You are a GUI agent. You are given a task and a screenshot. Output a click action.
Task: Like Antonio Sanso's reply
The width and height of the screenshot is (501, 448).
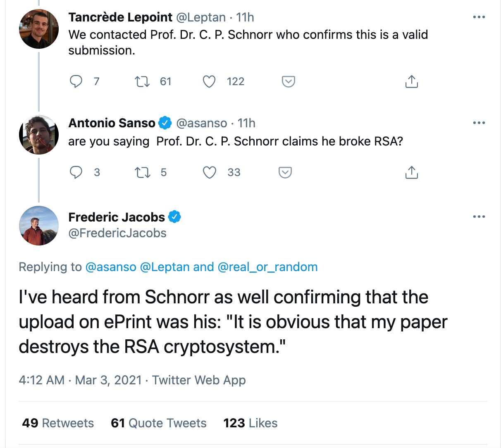click(x=209, y=172)
